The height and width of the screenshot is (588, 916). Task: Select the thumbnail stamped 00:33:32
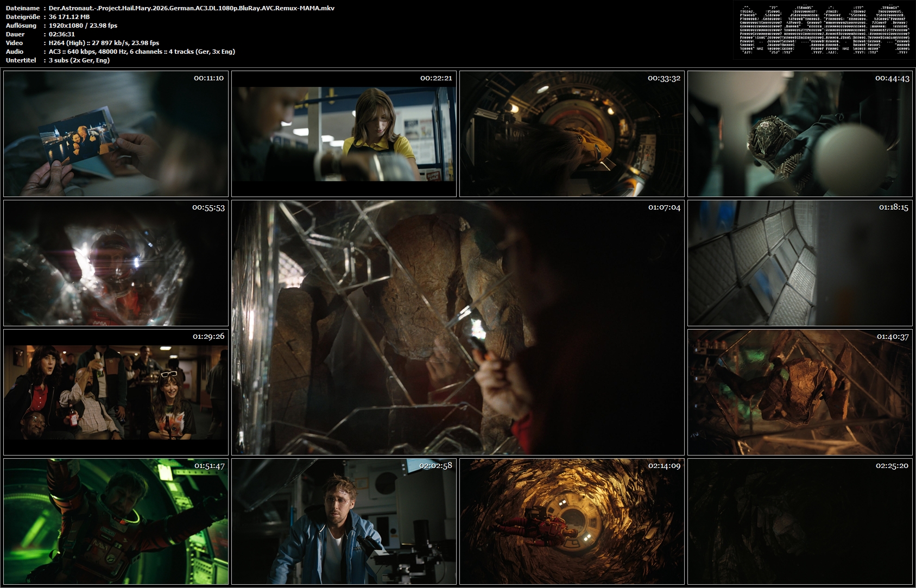(572, 134)
